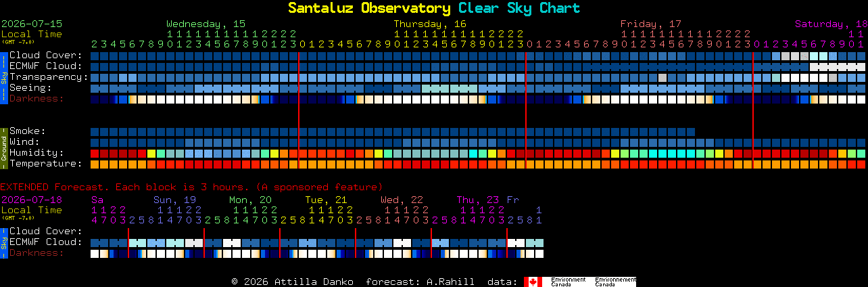Click the Sun, 19 extended day header
This screenshot has width=868, height=287.
coord(174,200)
